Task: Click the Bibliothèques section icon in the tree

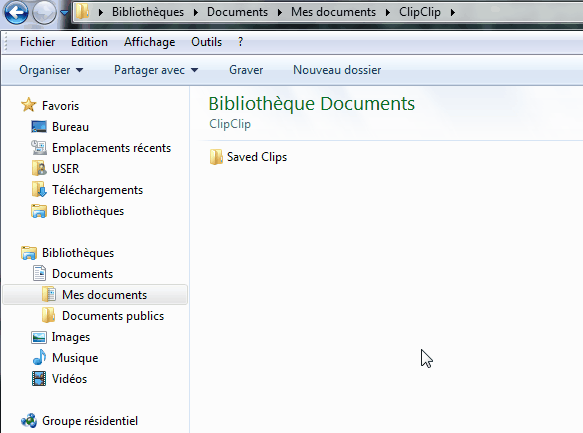Action: tap(29, 253)
